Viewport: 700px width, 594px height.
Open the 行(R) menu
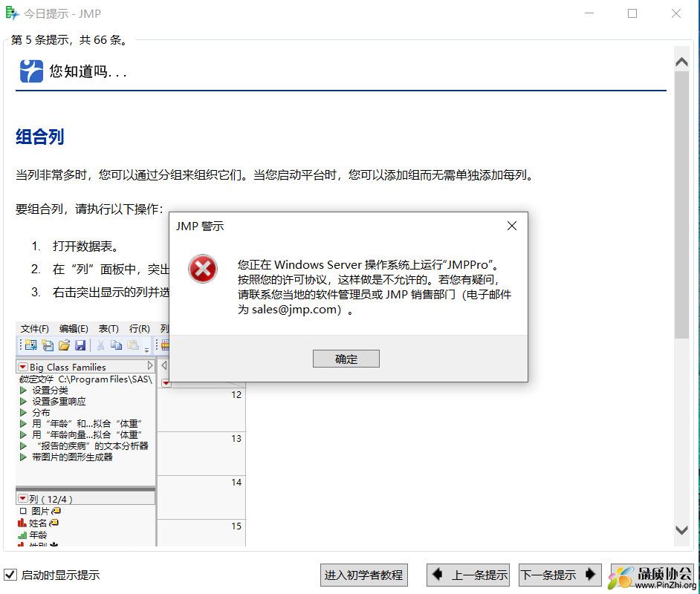click(x=139, y=329)
